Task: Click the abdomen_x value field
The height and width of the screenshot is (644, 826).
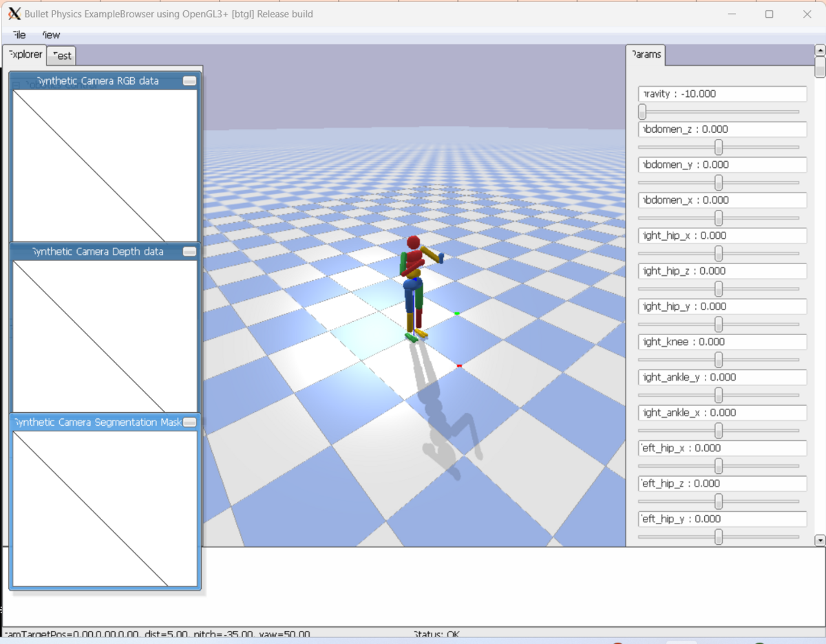Action: 722,200
